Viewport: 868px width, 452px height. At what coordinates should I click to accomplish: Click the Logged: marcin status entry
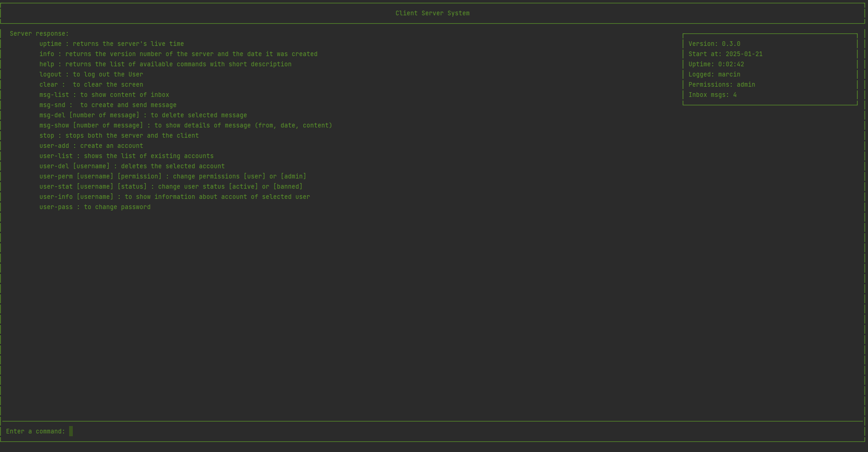tap(714, 75)
